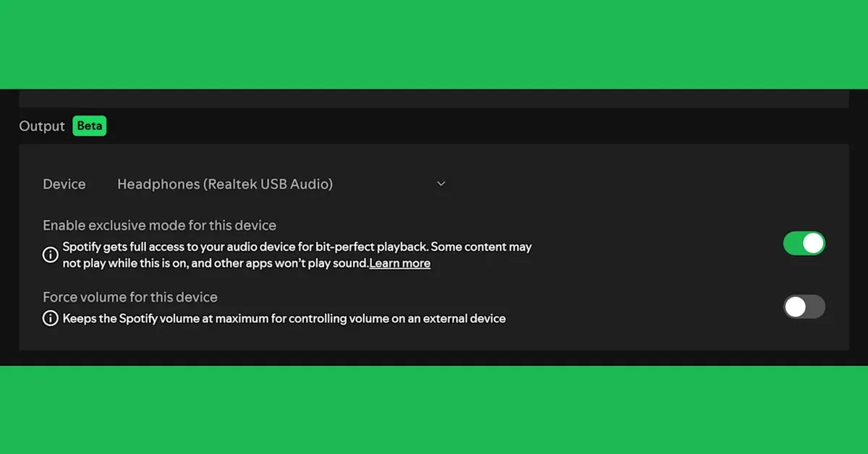Image resolution: width=868 pixels, height=454 pixels.
Task: Select the Output section header
Action: click(x=41, y=126)
